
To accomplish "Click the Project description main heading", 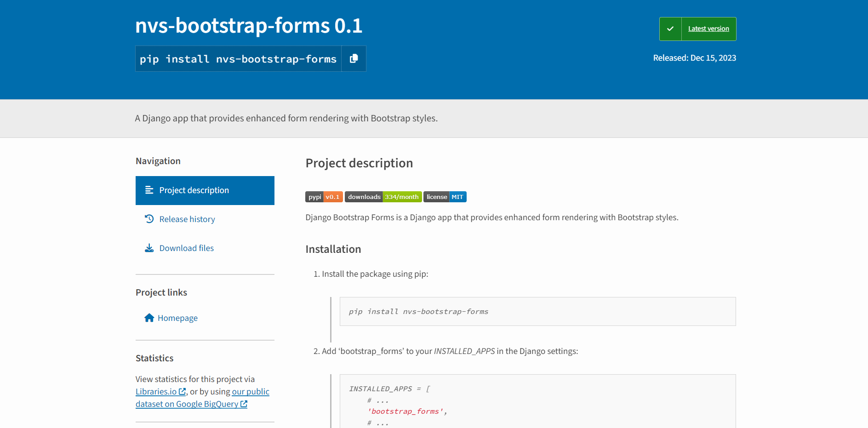I will click(x=359, y=163).
